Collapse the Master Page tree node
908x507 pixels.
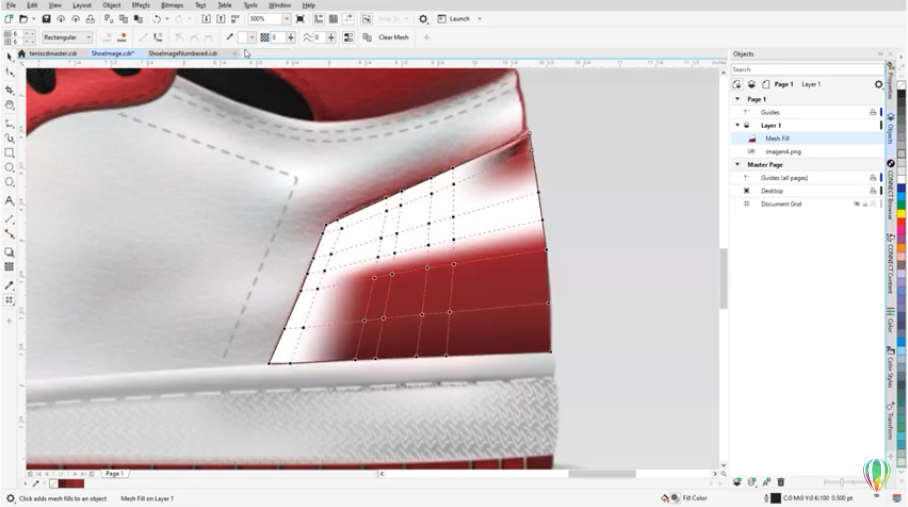pyautogui.click(x=738, y=164)
